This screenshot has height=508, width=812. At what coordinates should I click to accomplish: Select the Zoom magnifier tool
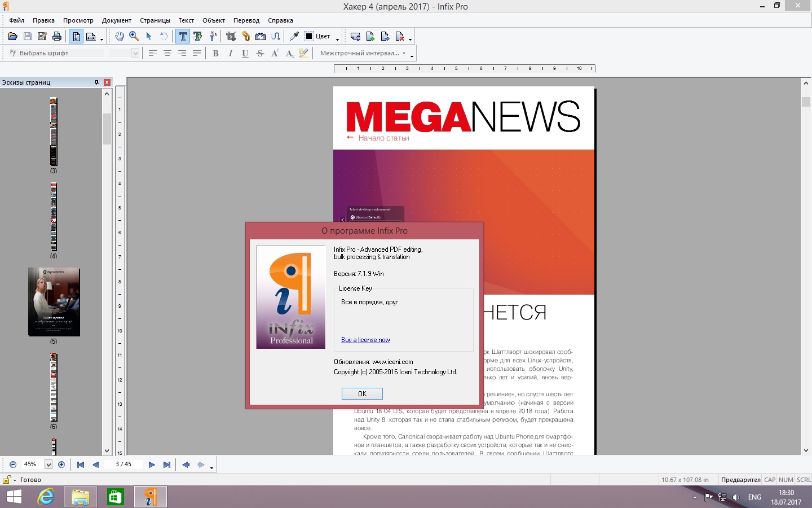134,36
